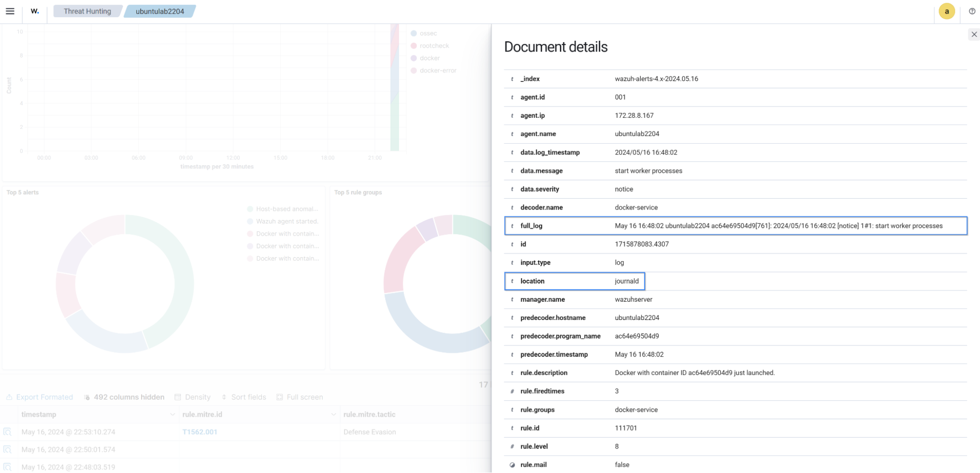Select the ubuntulab2204 breadcrumb tab
The height and width of the screenshot is (473, 980).
coord(160,11)
